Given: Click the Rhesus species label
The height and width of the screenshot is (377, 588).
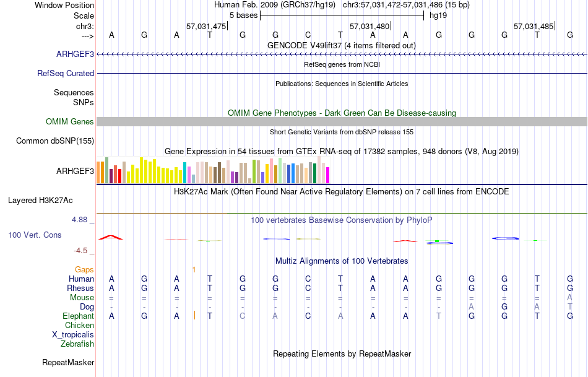Looking at the screenshot, I should click(80, 288).
